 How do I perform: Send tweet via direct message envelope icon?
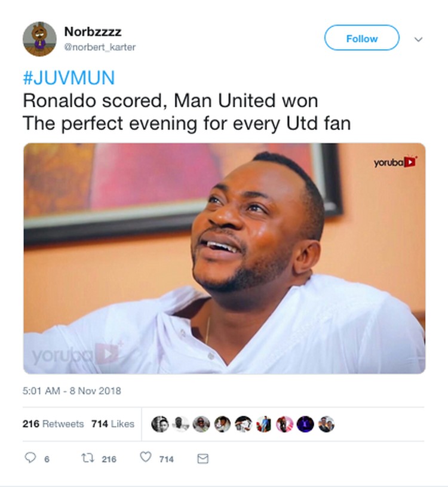[x=202, y=458]
